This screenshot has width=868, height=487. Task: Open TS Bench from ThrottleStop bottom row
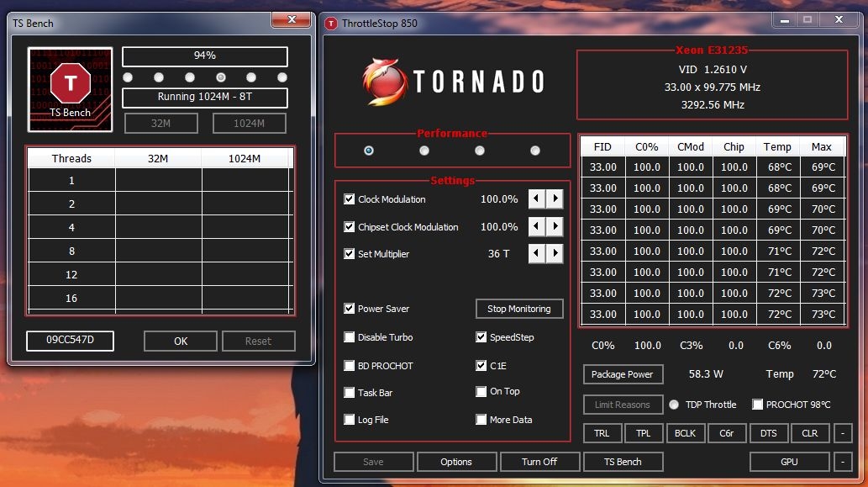coord(623,462)
